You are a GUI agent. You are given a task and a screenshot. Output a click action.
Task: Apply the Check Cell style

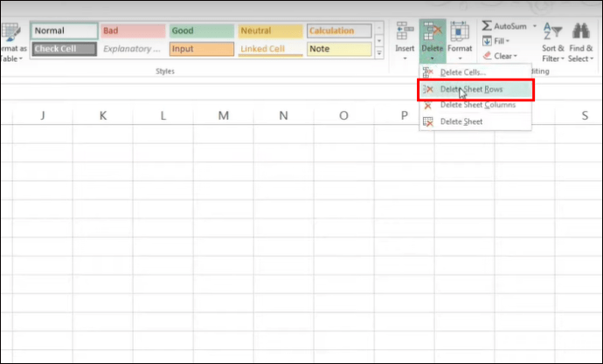point(64,49)
